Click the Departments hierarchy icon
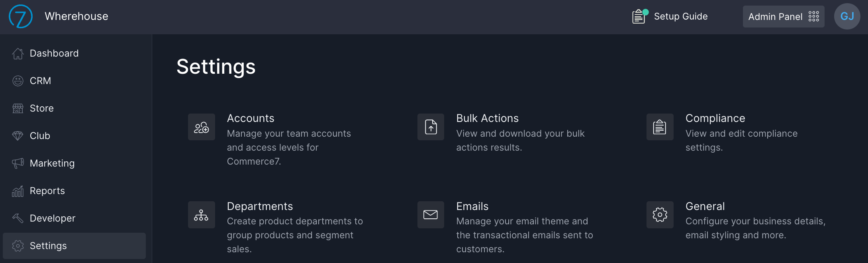This screenshot has width=868, height=263. tap(202, 215)
